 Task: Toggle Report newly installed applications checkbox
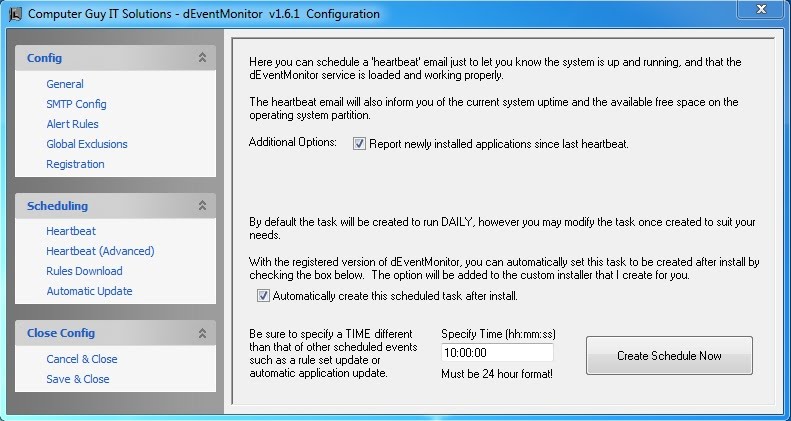point(359,144)
